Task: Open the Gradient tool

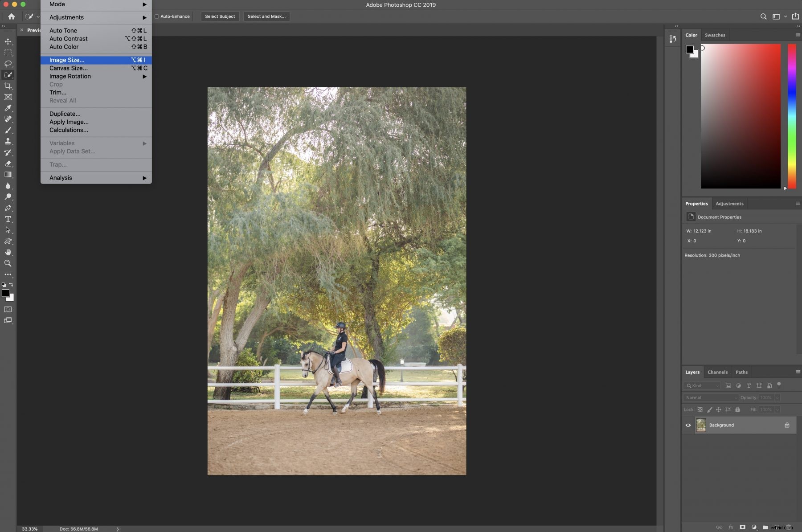Action: click(x=8, y=175)
